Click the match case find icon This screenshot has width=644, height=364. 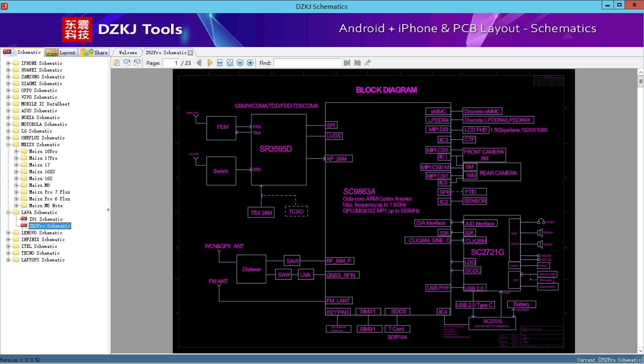click(x=367, y=63)
